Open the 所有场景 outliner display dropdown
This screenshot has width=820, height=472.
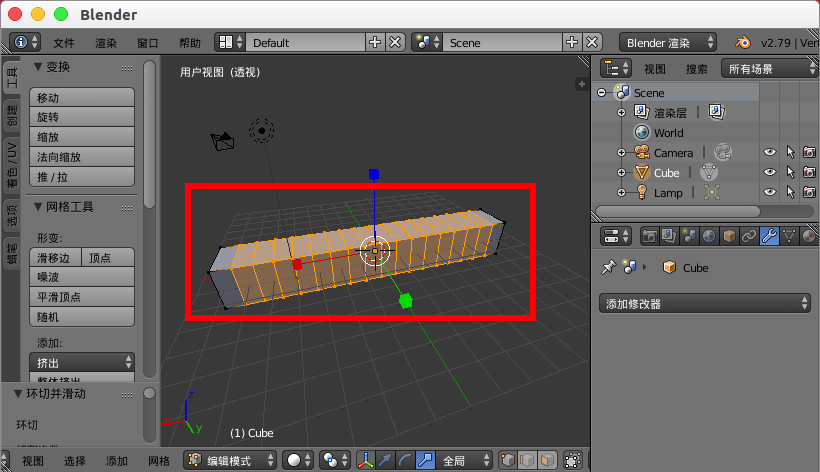(769, 68)
